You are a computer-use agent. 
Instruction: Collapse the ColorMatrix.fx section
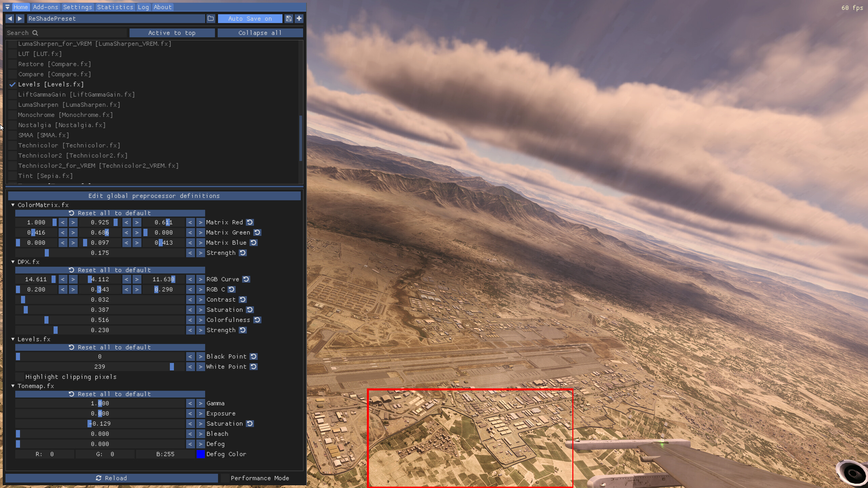(x=13, y=205)
